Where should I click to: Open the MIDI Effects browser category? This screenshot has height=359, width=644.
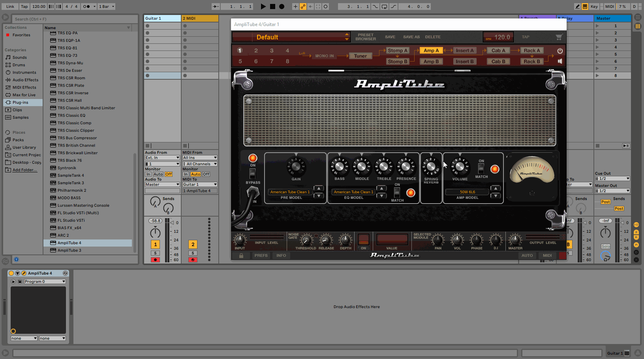[22, 87]
